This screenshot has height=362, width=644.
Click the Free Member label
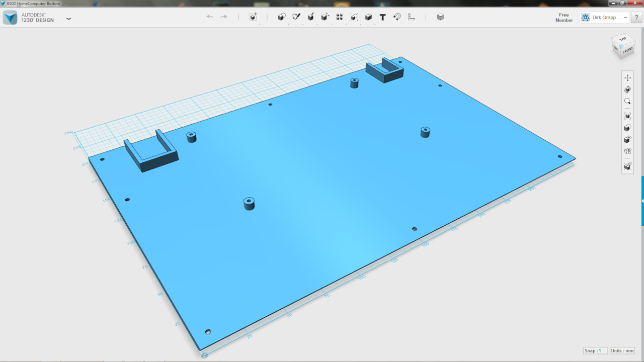[564, 18]
